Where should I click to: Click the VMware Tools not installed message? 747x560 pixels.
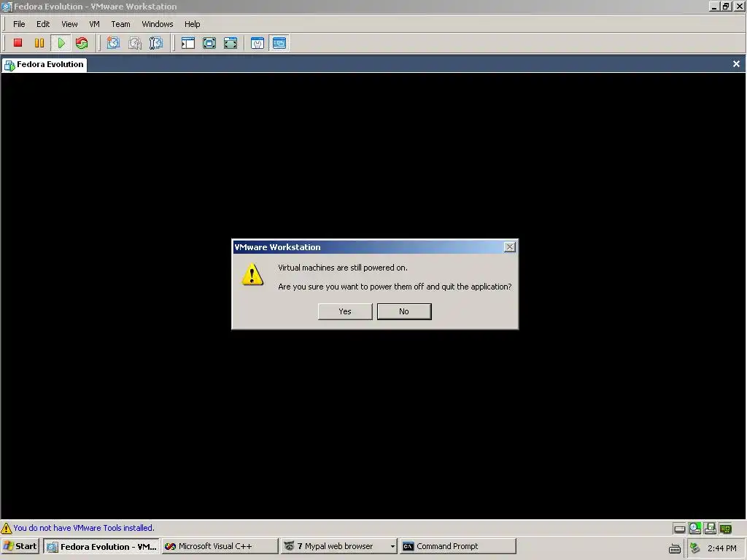[84, 528]
